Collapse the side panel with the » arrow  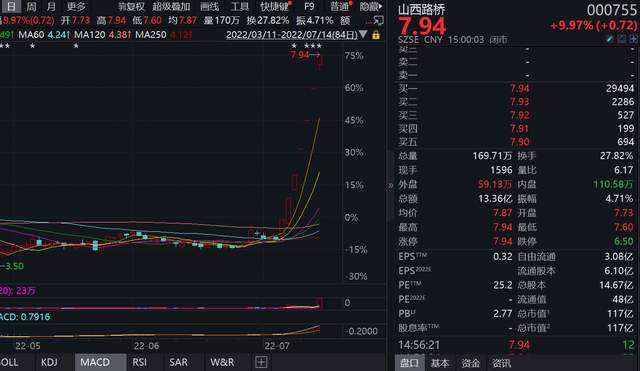pyautogui.click(x=390, y=185)
